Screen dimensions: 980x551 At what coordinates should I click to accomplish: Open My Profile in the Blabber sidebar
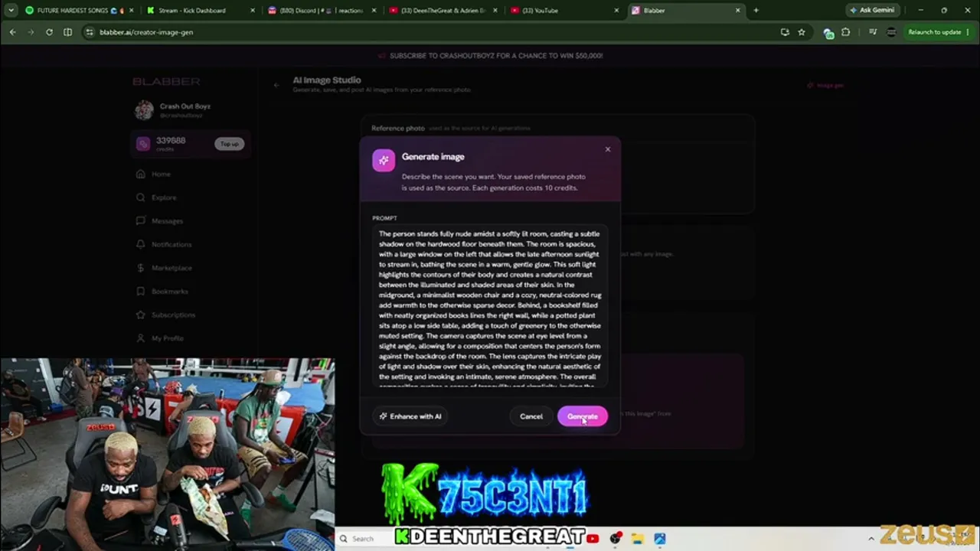point(167,338)
